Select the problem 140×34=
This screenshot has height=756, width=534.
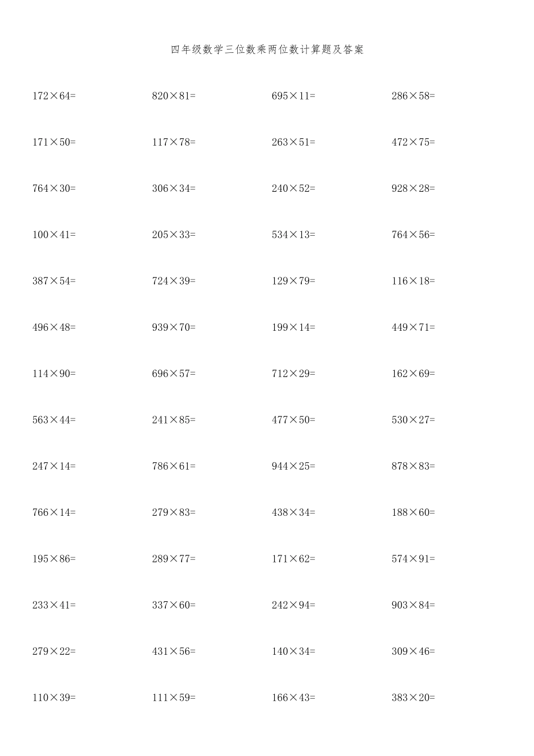tap(293, 651)
